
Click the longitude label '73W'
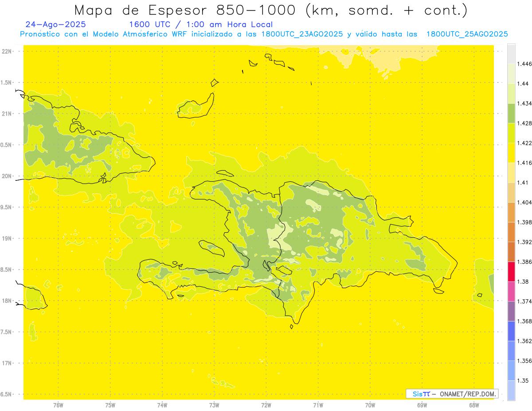point(214,405)
